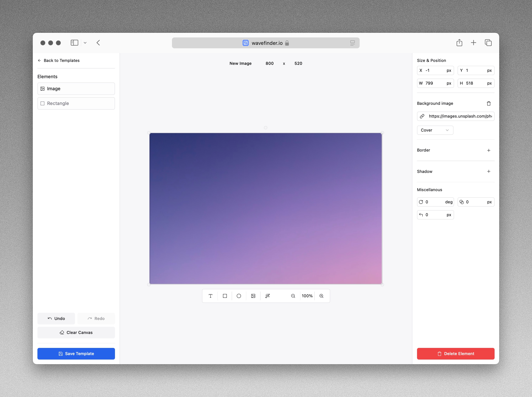Screen dimensions: 532x397
Task: Edit the X position field
Action: coord(435,70)
